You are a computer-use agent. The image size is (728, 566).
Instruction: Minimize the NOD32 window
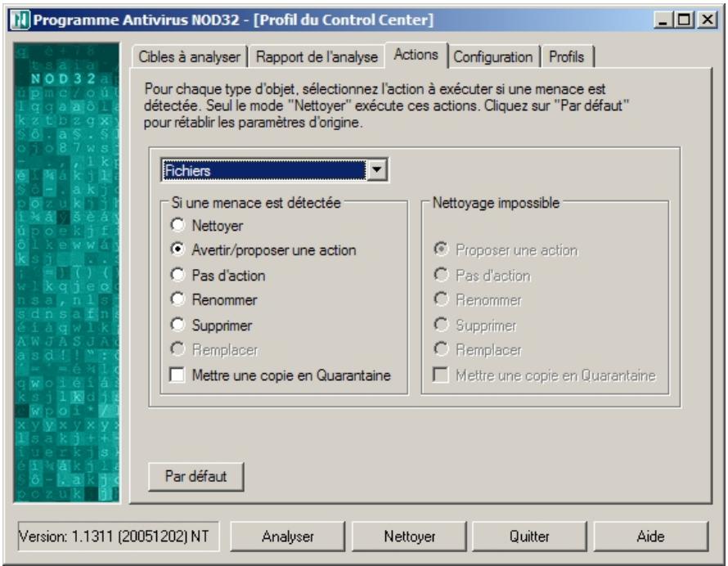pos(663,20)
